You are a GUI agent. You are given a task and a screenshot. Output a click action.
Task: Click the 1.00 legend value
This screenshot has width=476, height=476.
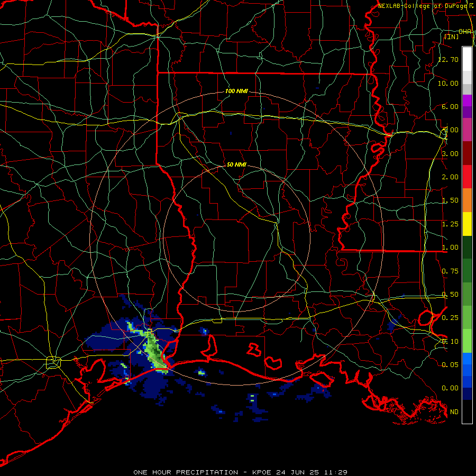tap(450, 248)
